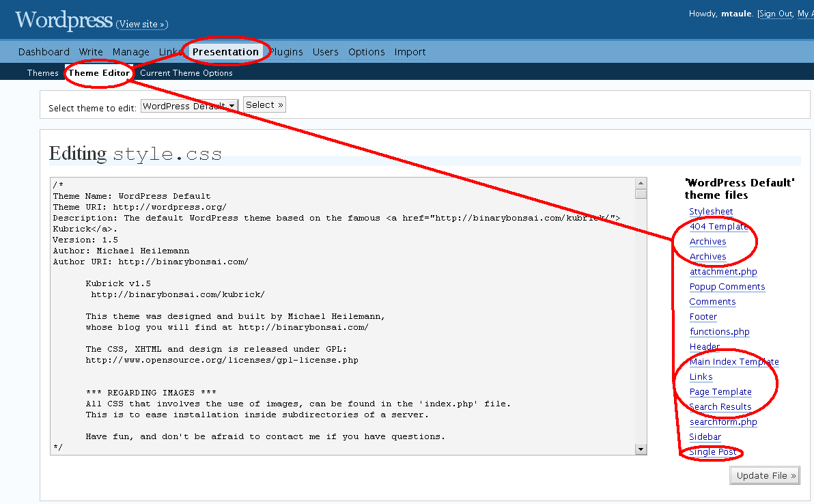Click the username mtaule text
814x504 pixels.
[x=736, y=14]
